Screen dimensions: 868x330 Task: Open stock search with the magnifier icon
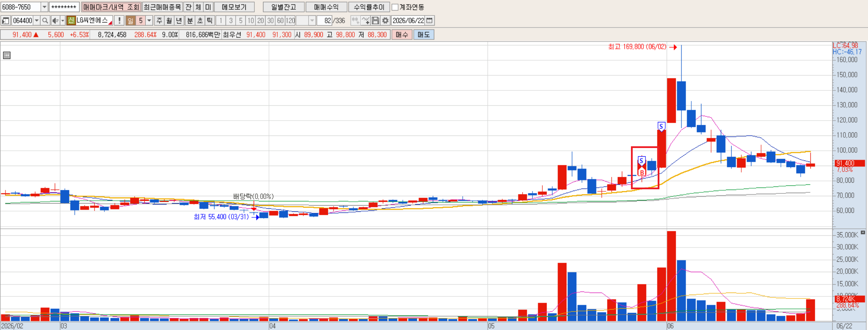pos(45,21)
